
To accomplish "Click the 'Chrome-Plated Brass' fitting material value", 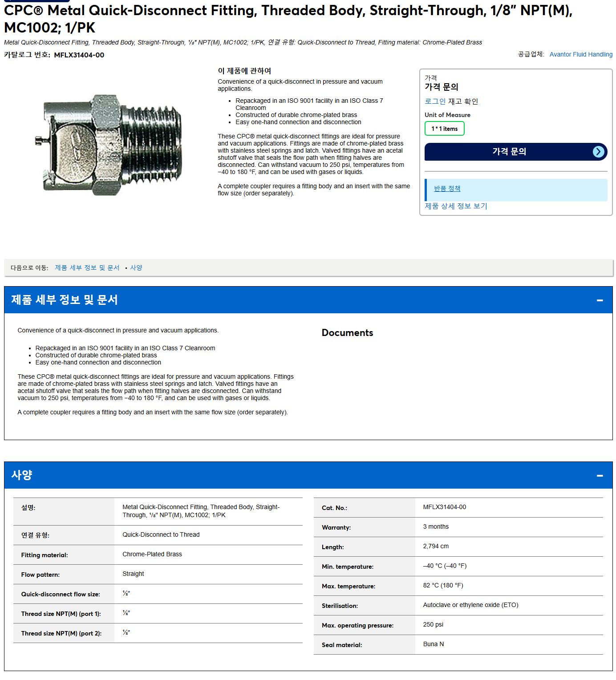I will coord(152,554).
